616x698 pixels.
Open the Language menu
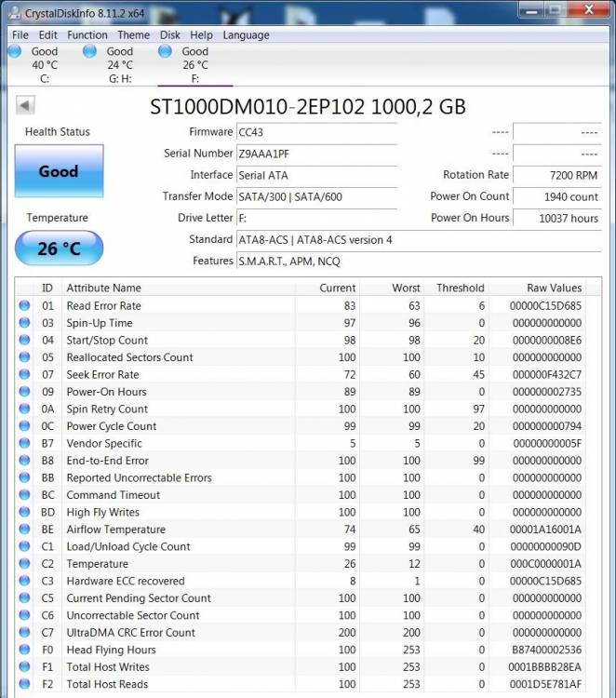(247, 35)
